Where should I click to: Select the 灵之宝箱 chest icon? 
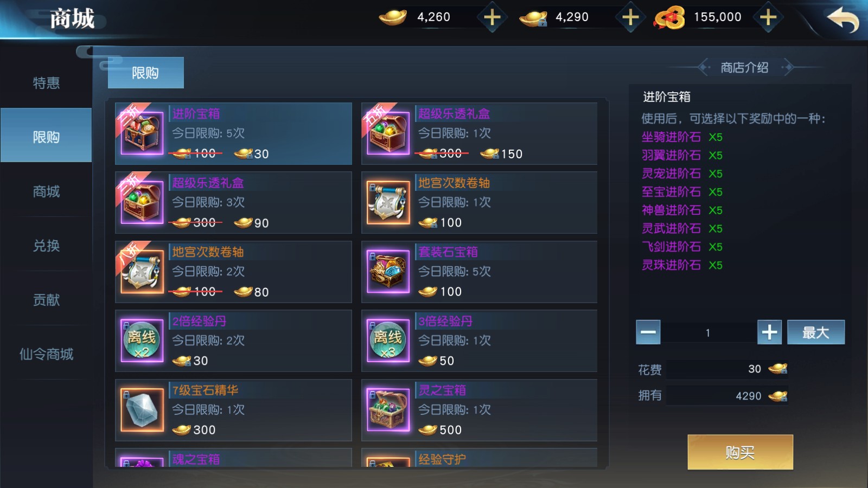click(x=388, y=410)
